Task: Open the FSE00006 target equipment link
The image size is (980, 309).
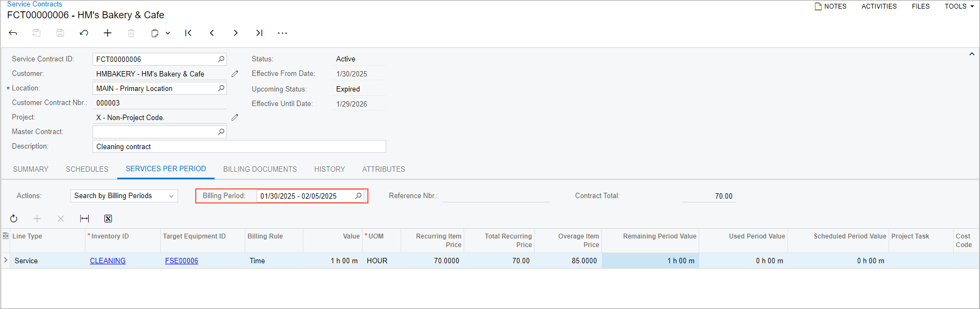Action: click(x=181, y=261)
